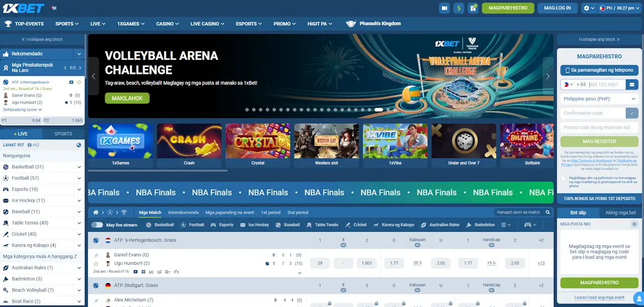Open the PH language and time dropdown
Viewport: 644px width, 307px height.
(x=620, y=8)
